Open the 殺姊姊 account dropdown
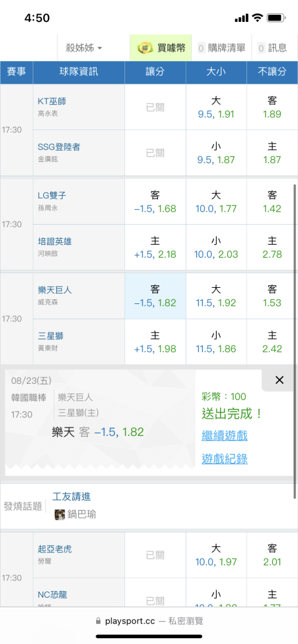 [84, 48]
